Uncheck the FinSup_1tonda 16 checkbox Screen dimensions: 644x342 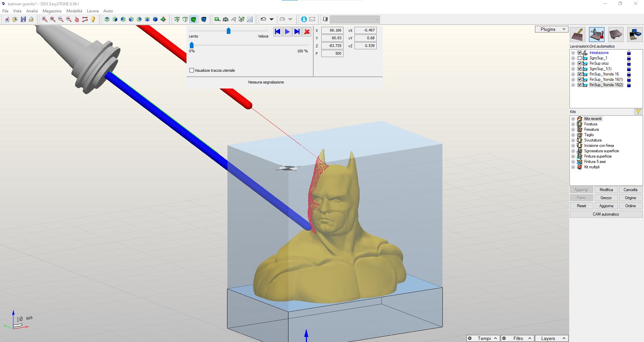coord(580,74)
